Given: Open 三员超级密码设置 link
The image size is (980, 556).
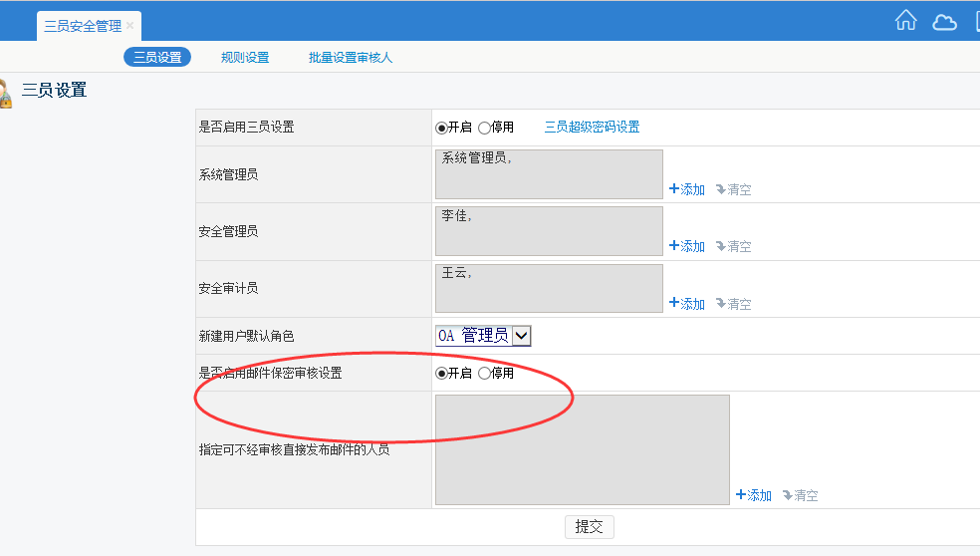Looking at the screenshot, I should [x=592, y=128].
